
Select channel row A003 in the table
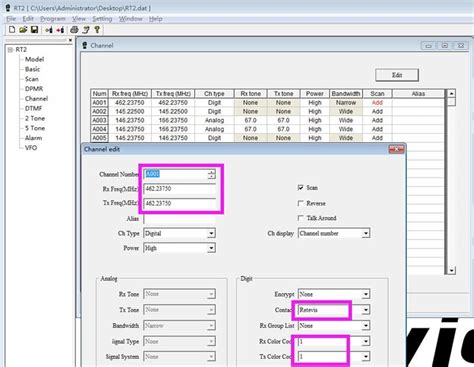pos(268,120)
